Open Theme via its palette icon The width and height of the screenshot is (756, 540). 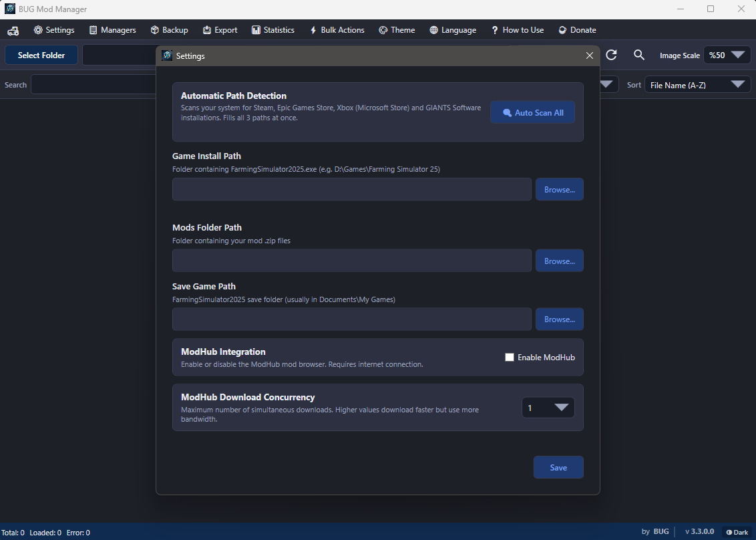coord(383,30)
